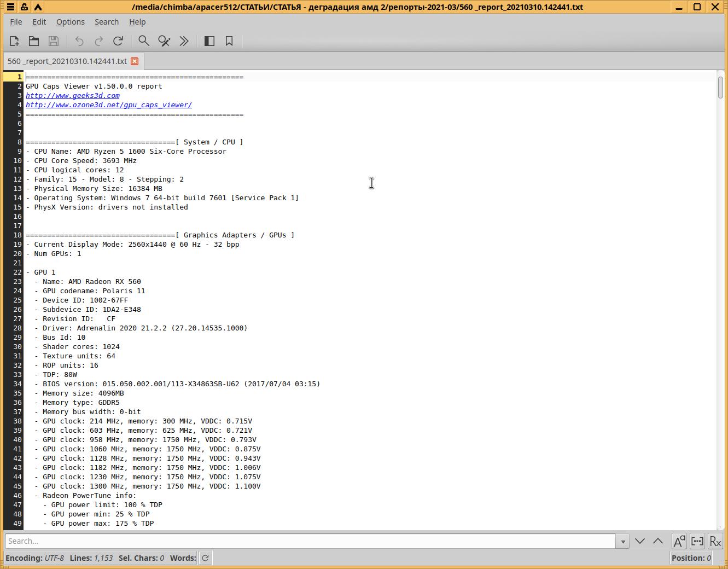Click the 'Shader cores: 1024' line

[x=77, y=347]
